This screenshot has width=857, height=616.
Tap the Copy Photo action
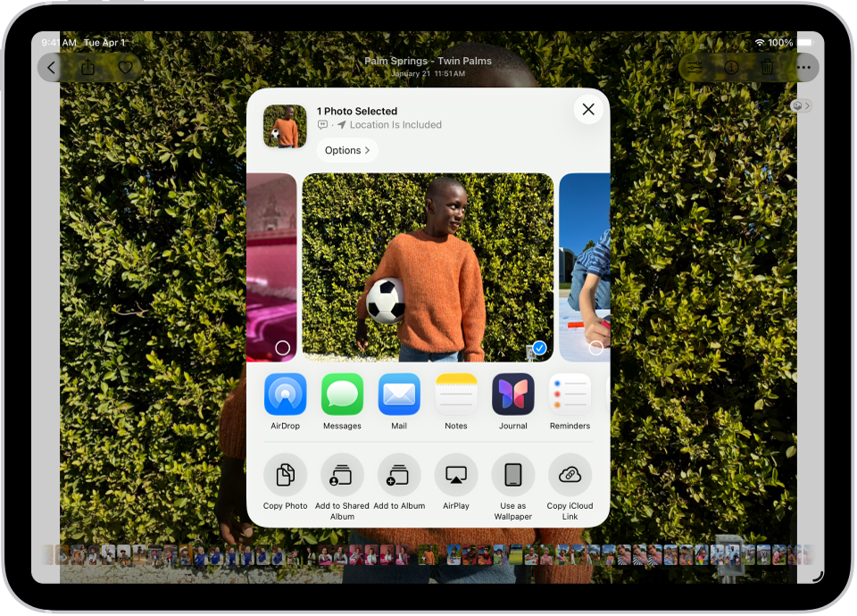point(285,475)
